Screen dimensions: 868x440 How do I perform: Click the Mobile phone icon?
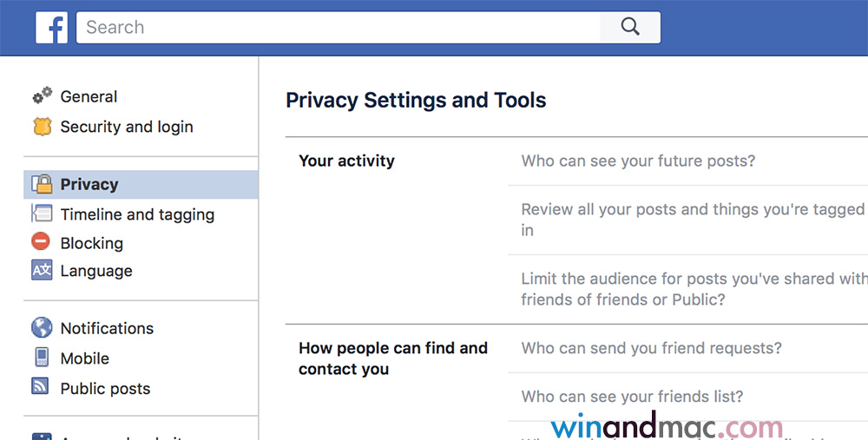42,358
